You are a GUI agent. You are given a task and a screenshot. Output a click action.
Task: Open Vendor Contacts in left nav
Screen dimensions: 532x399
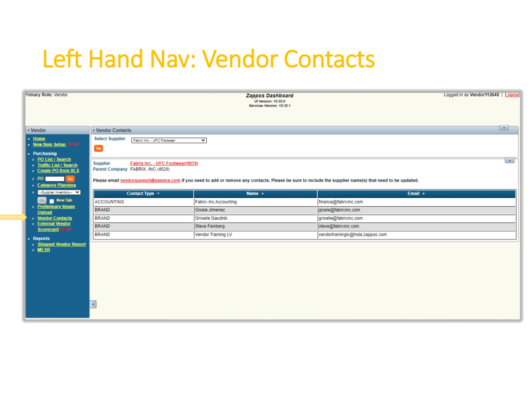pos(55,218)
